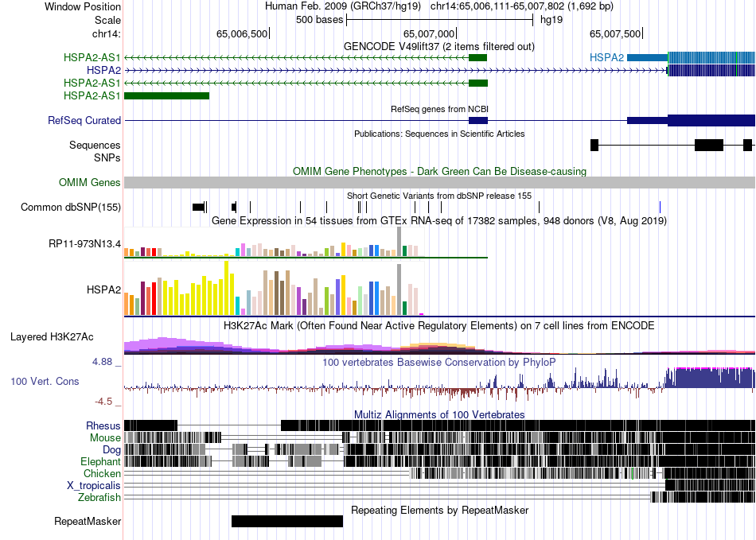Click the 4.88 PhyloP scale maximum

[x=102, y=362]
